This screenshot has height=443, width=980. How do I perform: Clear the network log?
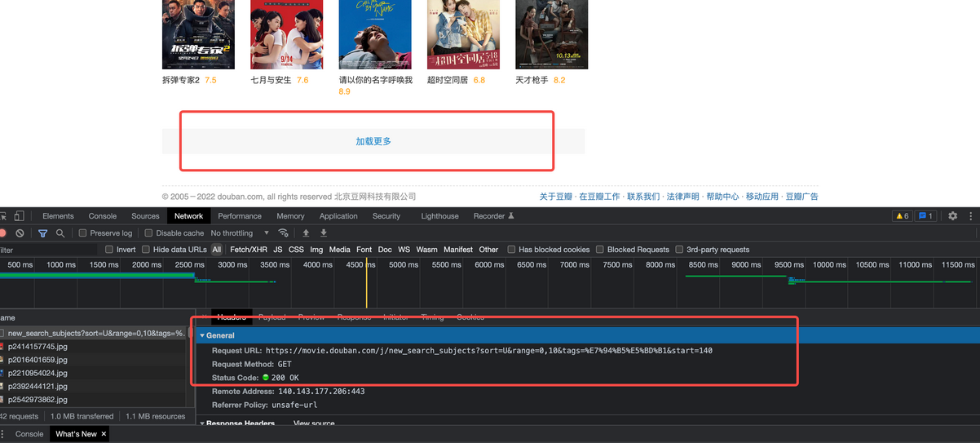[20, 233]
